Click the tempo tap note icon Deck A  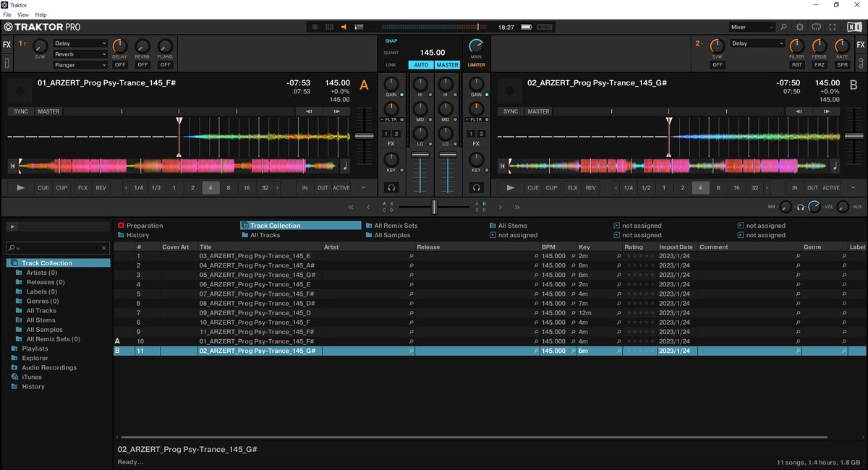click(x=344, y=166)
